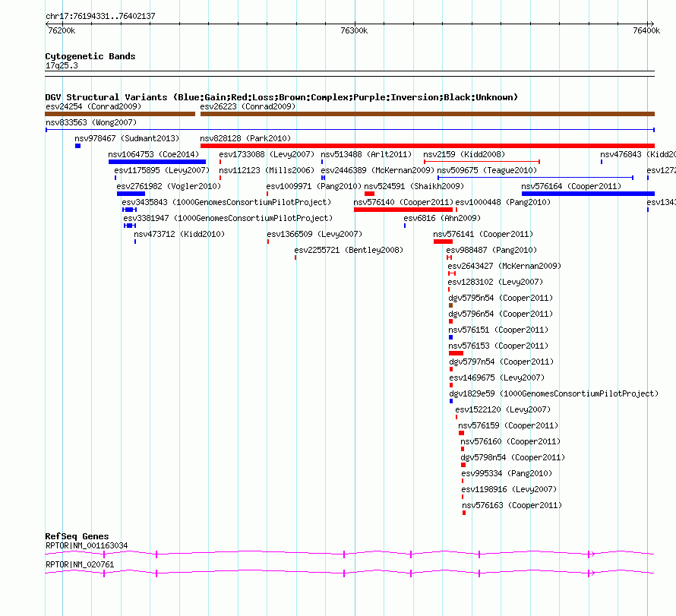Select the nsv978467 (Sudmant2013) blue variant block
The width and height of the screenshot is (676, 616).
click(x=77, y=146)
